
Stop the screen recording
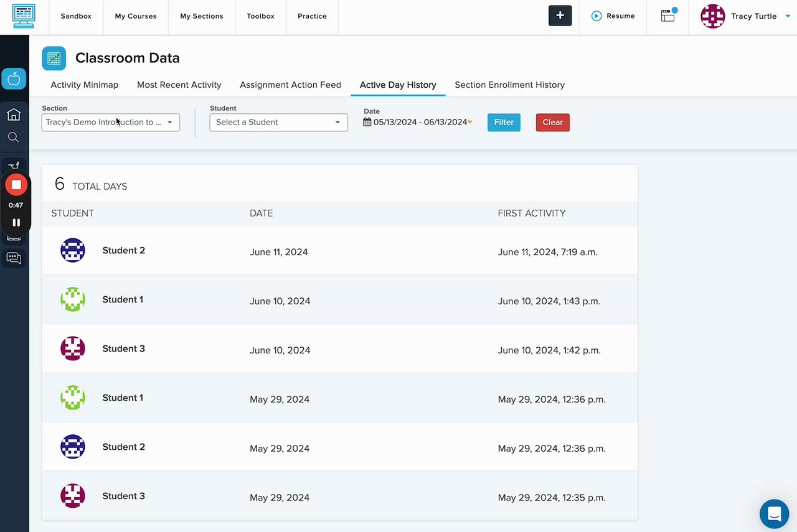click(x=16, y=185)
